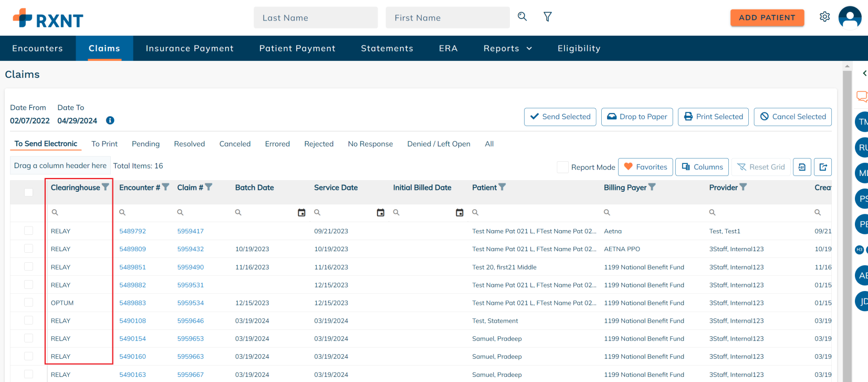This screenshot has width=868, height=382.
Task: Click Reset Grid button
Action: (x=761, y=167)
